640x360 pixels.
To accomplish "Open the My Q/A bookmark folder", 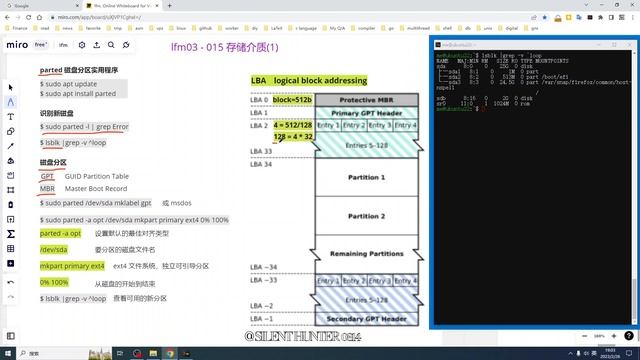I will click(x=333, y=28).
